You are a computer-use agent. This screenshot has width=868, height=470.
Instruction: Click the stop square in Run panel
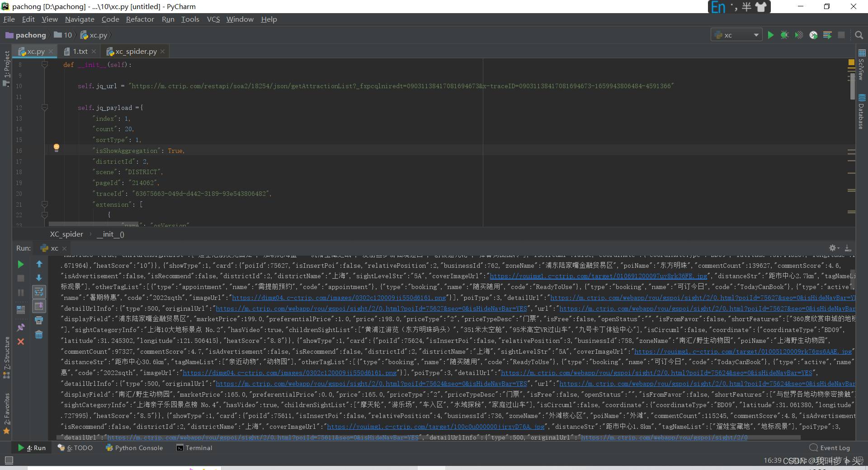tap(20, 278)
